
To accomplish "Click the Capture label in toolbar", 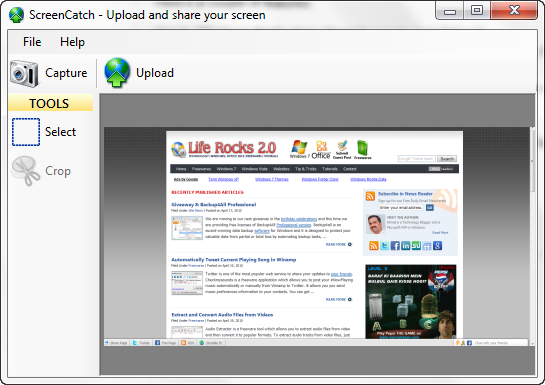I will [x=66, y=73].
